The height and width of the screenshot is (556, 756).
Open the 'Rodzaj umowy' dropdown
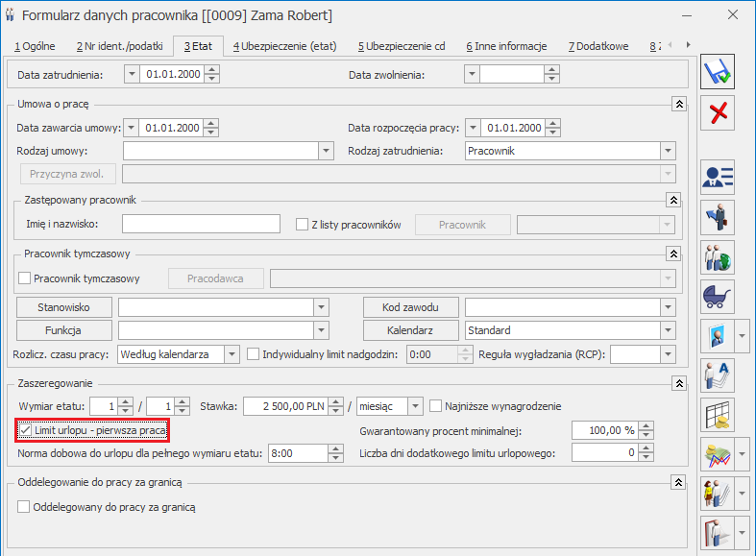(326, 151)
